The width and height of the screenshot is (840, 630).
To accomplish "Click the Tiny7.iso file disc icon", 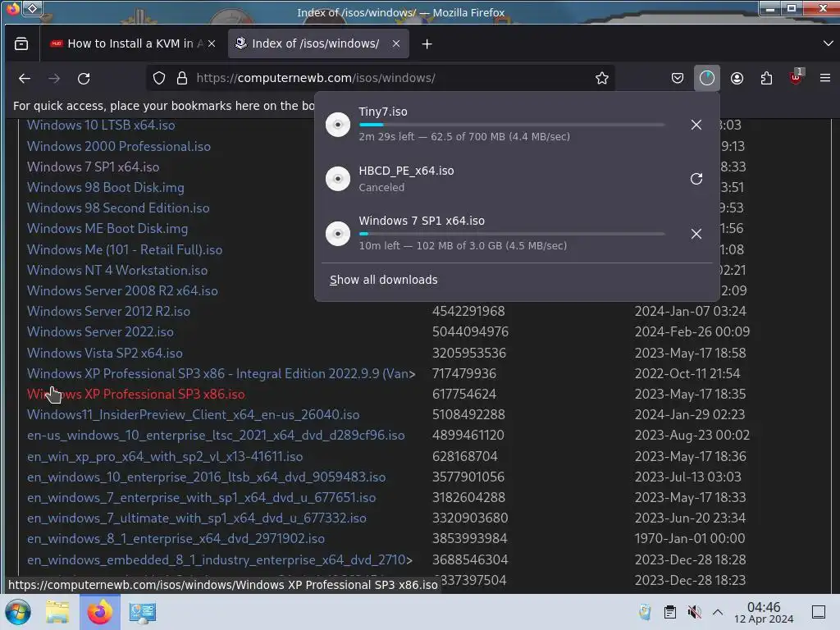I will point(338,125).
